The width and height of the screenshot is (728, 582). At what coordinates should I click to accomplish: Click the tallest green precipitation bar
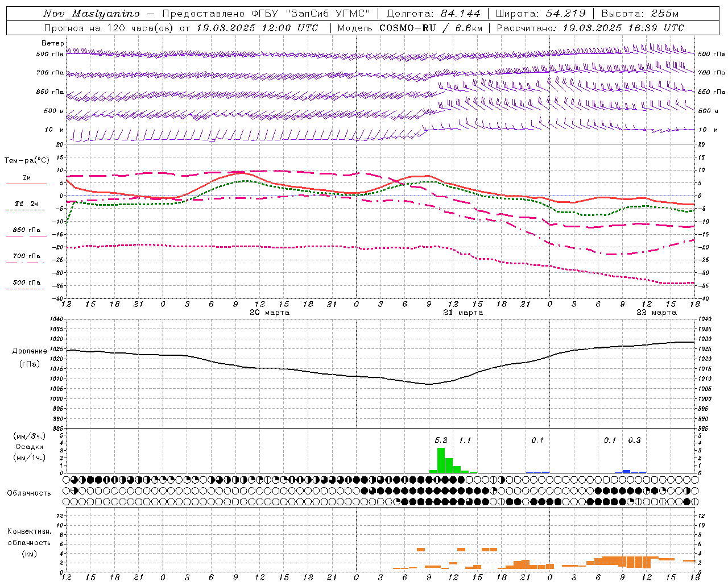click(x=441, y=460)
